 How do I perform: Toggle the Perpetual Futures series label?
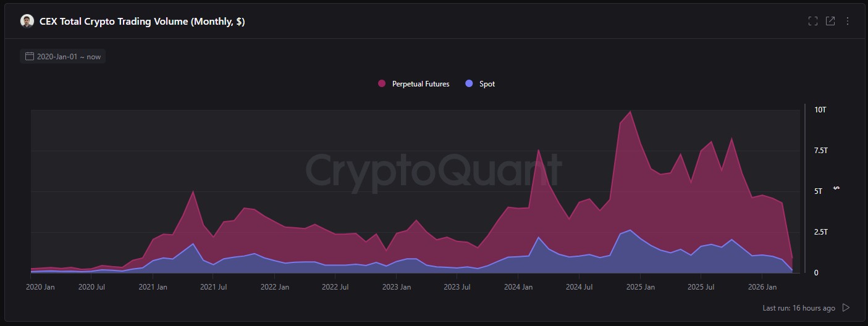click(421, 84)
